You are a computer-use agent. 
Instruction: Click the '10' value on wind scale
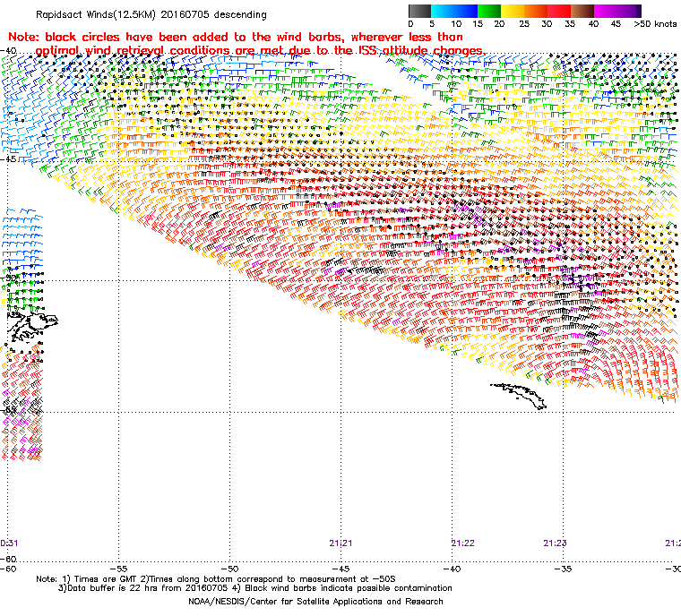456,24
